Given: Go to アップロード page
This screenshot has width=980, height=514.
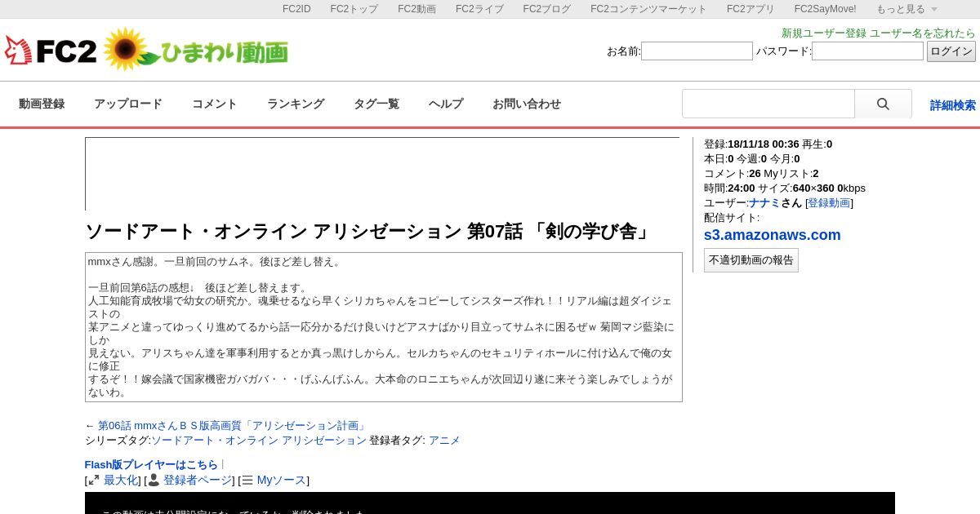Looking at the screenshot, I should (x=128, y=104).
